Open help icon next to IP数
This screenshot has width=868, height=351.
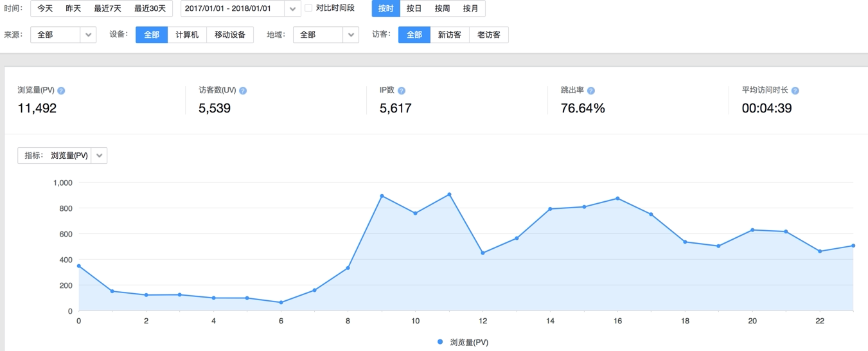[x=402, y=91]
